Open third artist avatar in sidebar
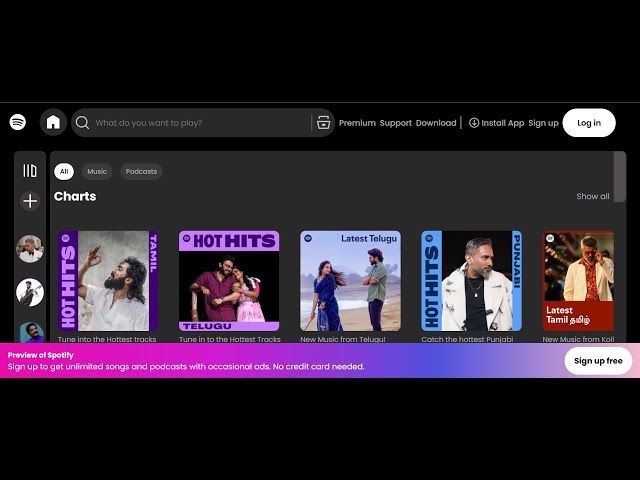 [x=31, y=332]
